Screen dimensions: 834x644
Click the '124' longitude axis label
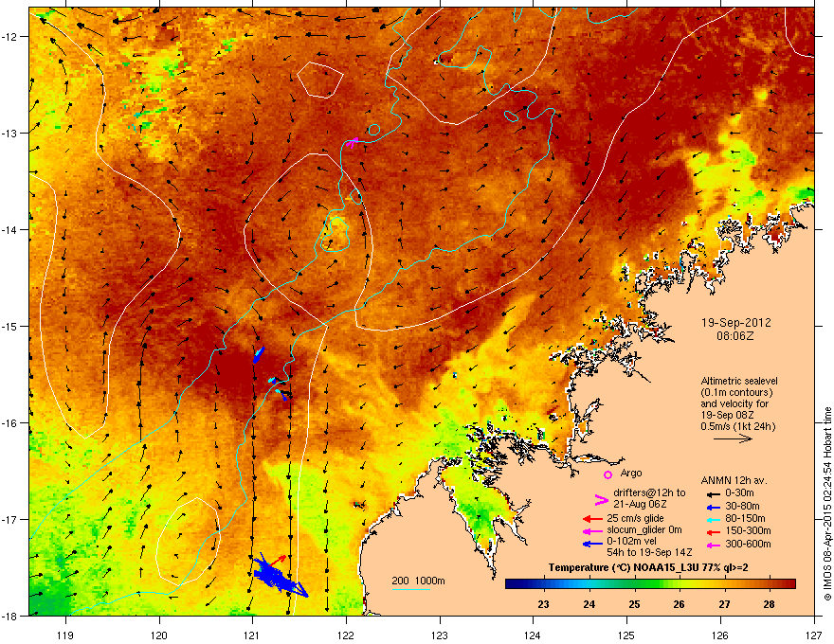coord(533,635)
